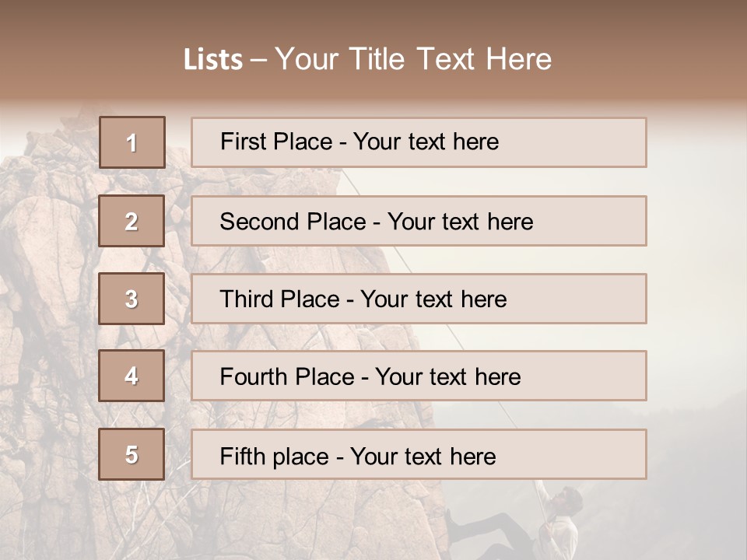747x560 pixels.
Task: Click the Your Title Text Here phrase
Action: 413,60
